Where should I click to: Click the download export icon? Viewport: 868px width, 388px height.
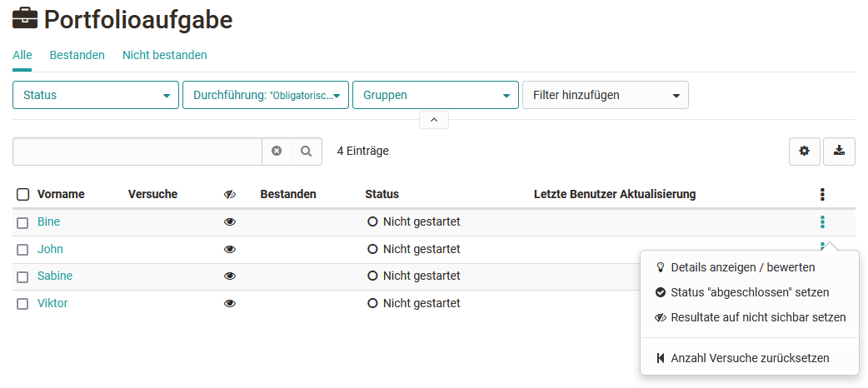[x=839, y=152]
